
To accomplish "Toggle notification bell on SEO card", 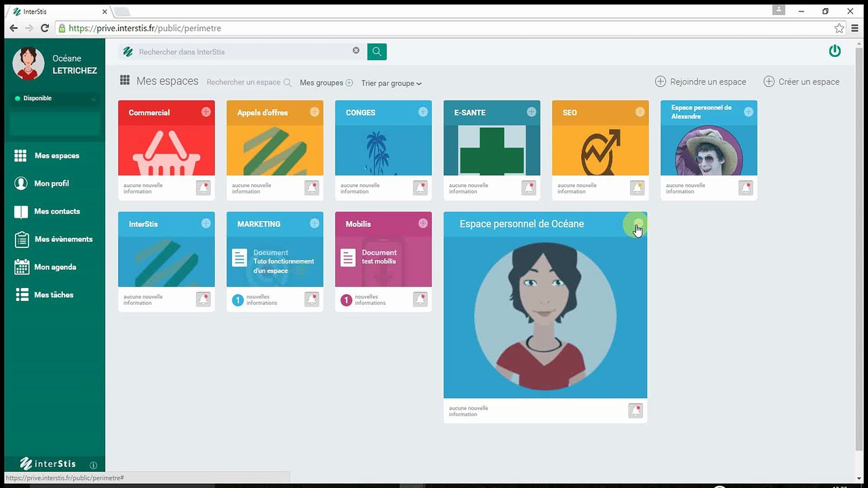I will click(637, 188).
